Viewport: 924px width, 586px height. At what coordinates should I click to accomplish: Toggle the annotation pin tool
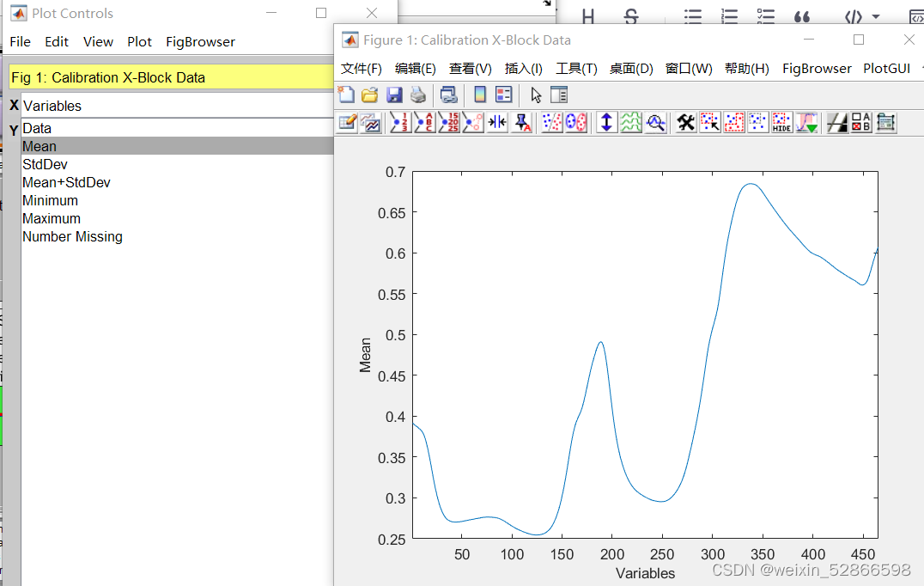click(x=520, y=122)
